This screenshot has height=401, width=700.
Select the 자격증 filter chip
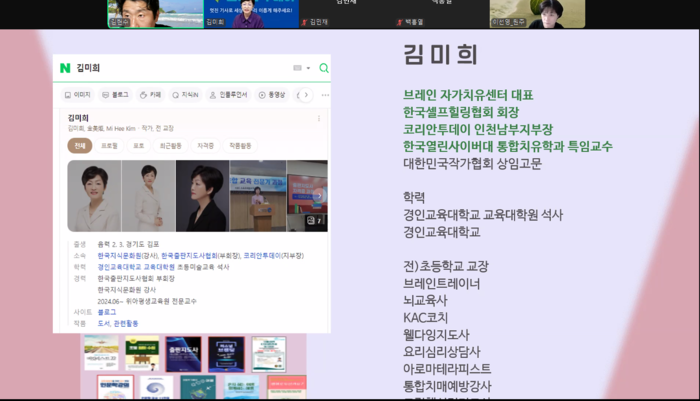click(205, 145)
